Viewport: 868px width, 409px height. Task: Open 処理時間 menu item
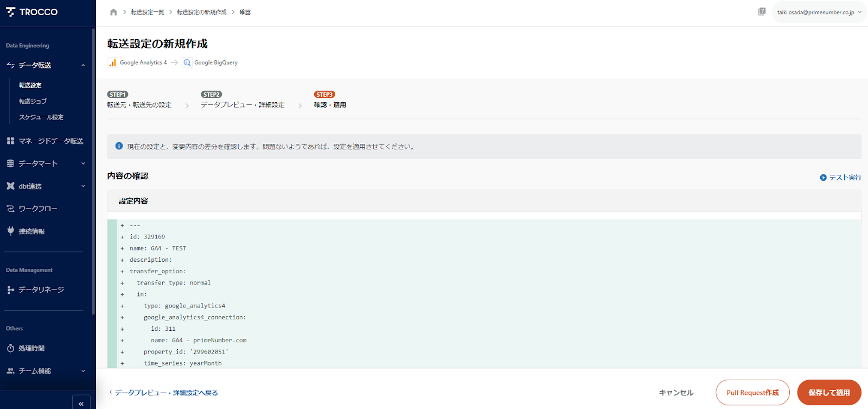pyautogui.click(x=31, y=349)
